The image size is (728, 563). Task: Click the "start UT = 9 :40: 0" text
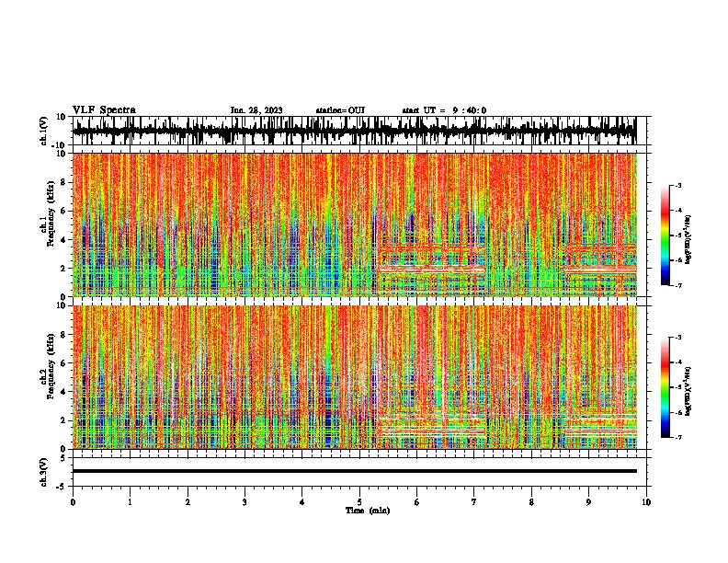click(444, 110)
